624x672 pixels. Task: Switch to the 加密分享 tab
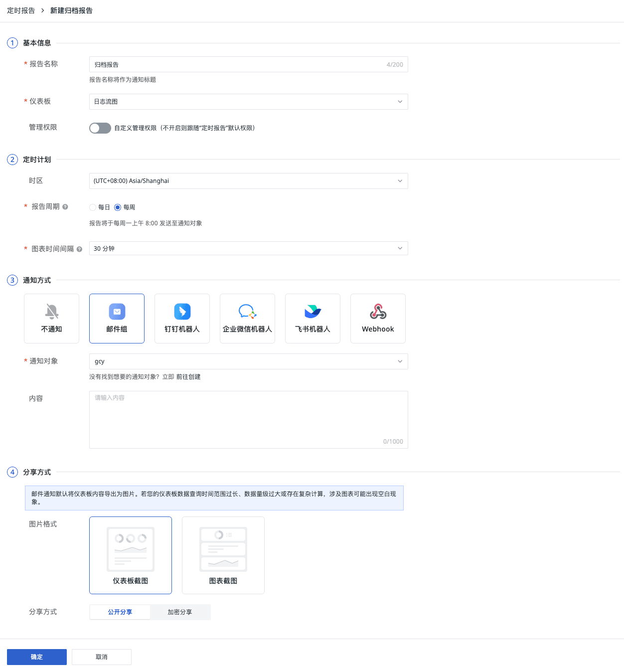pos(180,612)
